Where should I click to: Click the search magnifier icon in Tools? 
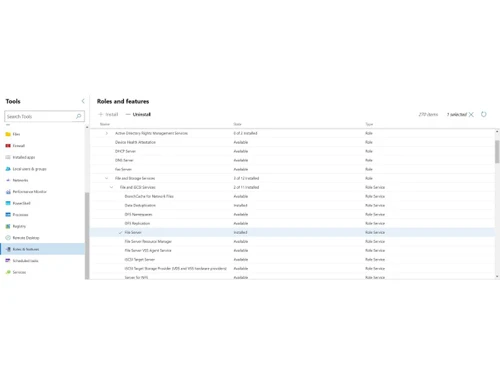[79, 116]
